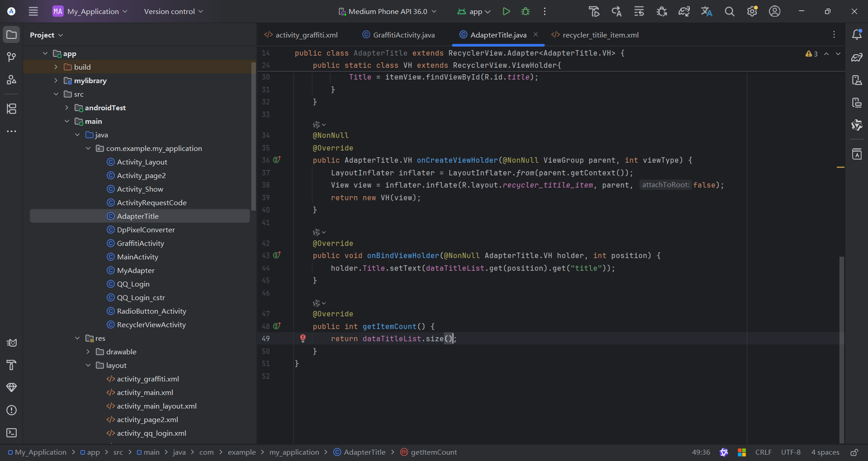Viewport: 868px width, 461px height.
Task: Open the Terminal tool window
Action: pos(12,433)
